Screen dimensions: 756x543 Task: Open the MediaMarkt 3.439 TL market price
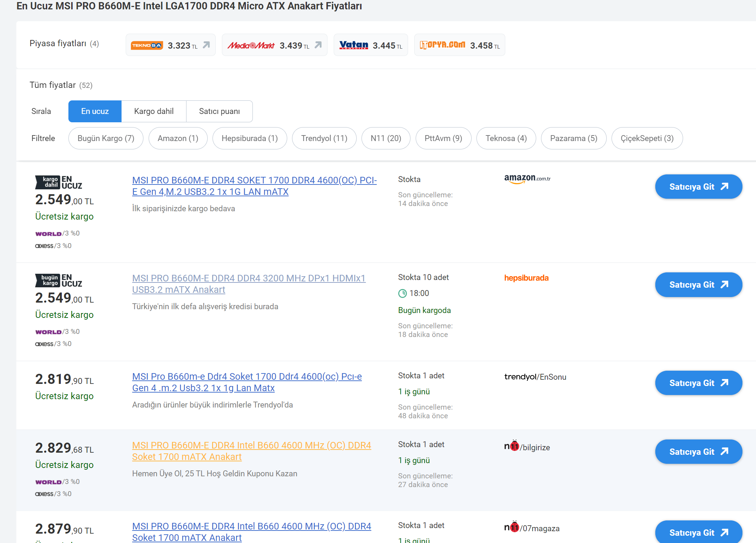[x=274, y=45]
